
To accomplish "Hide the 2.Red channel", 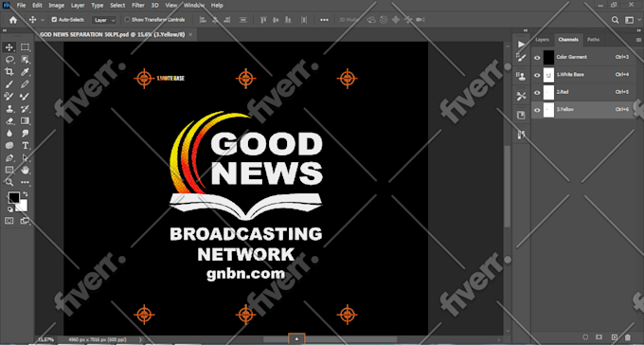I will click(537, 93).
